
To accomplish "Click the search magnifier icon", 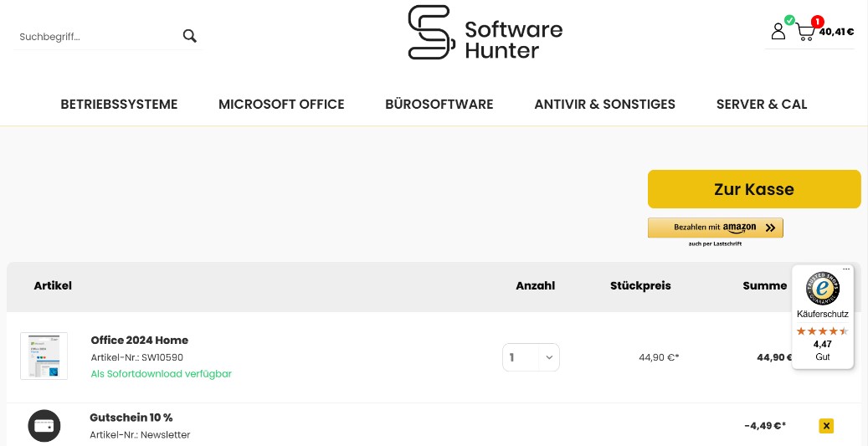I will 190,37.
